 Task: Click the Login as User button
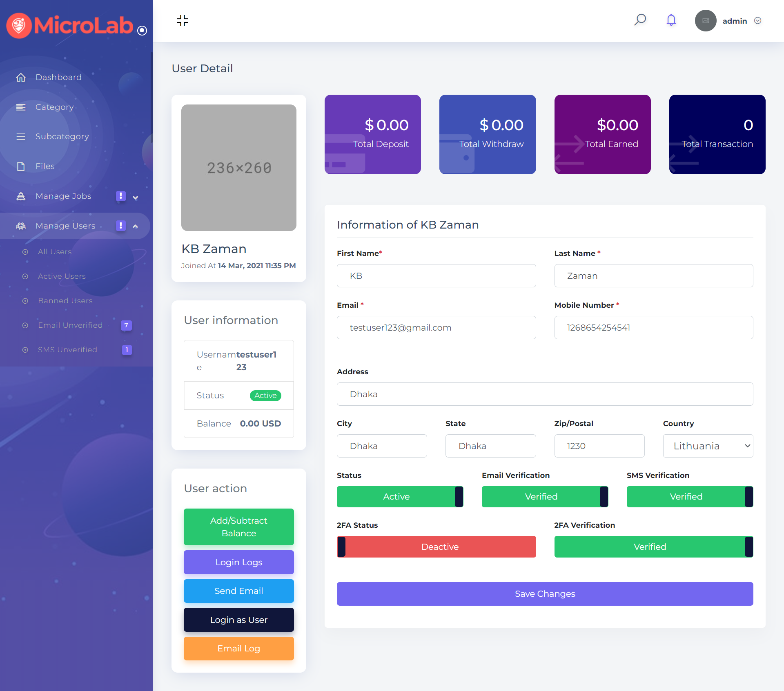pos(238,620)
